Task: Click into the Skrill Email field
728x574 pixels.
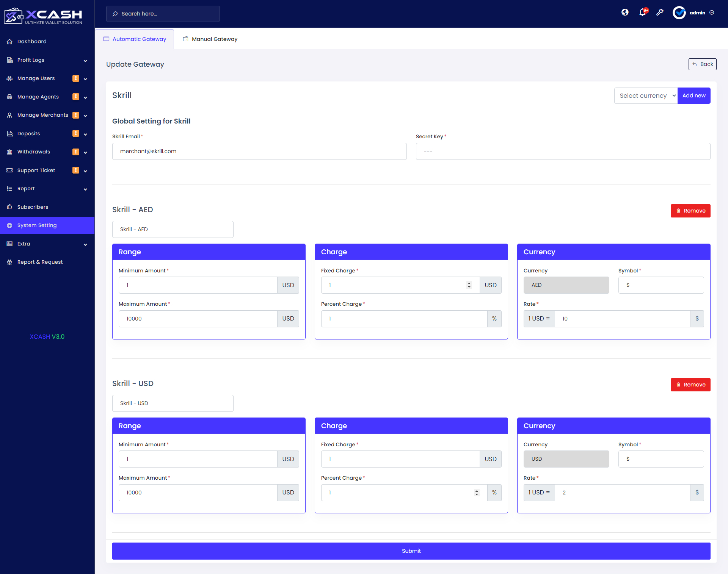Action: coord(259,152)
